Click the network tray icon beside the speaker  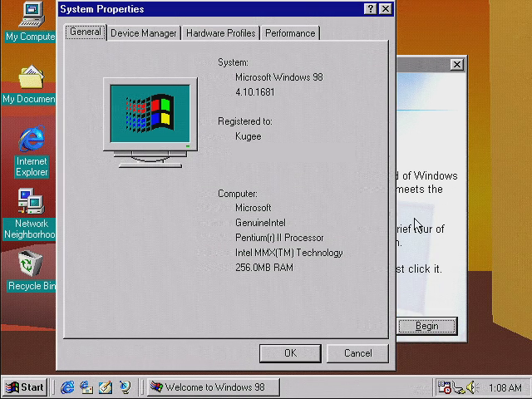(x=458, y=388)
